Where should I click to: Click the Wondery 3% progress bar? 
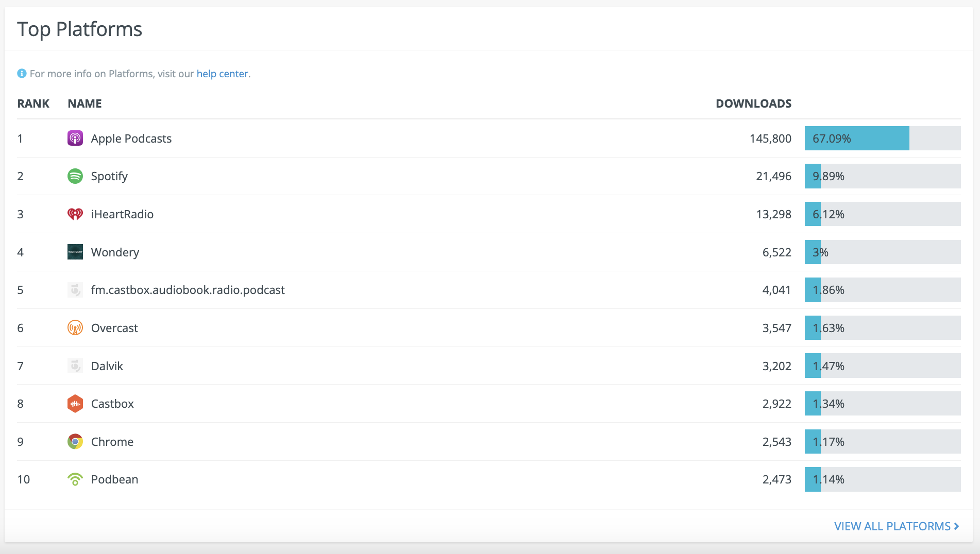coord(883,252)
